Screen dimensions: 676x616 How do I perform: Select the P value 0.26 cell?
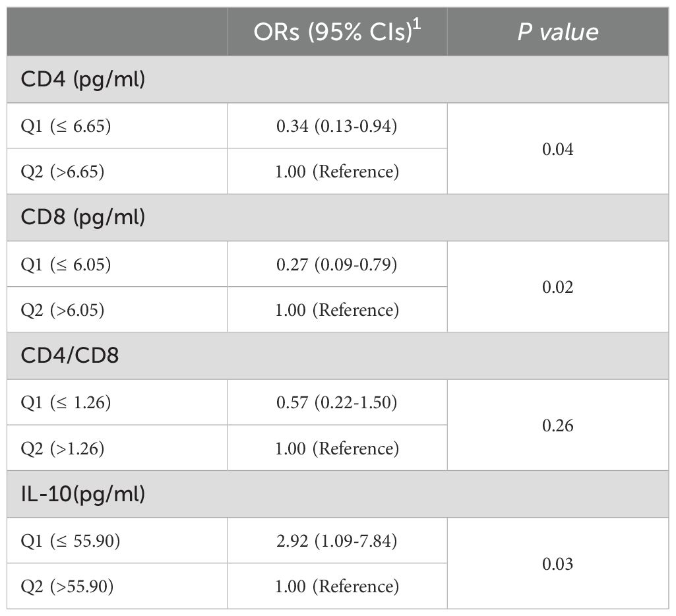pos(557,425)
